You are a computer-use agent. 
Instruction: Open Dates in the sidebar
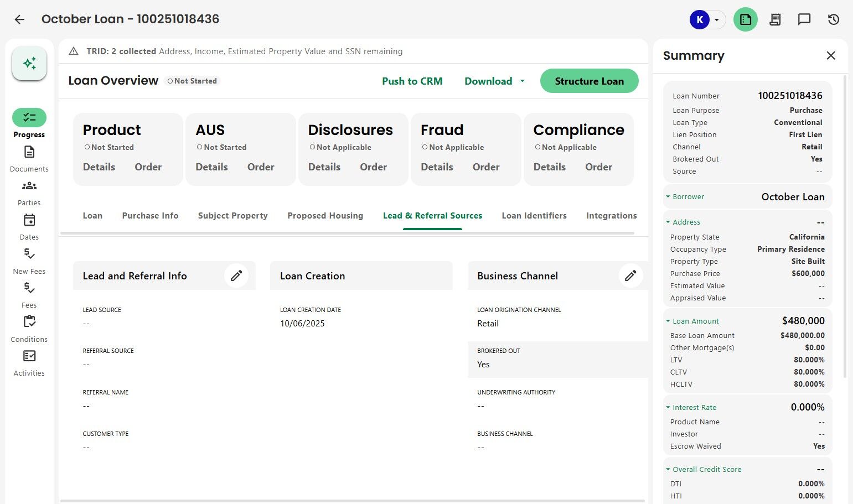click(29, 227)
